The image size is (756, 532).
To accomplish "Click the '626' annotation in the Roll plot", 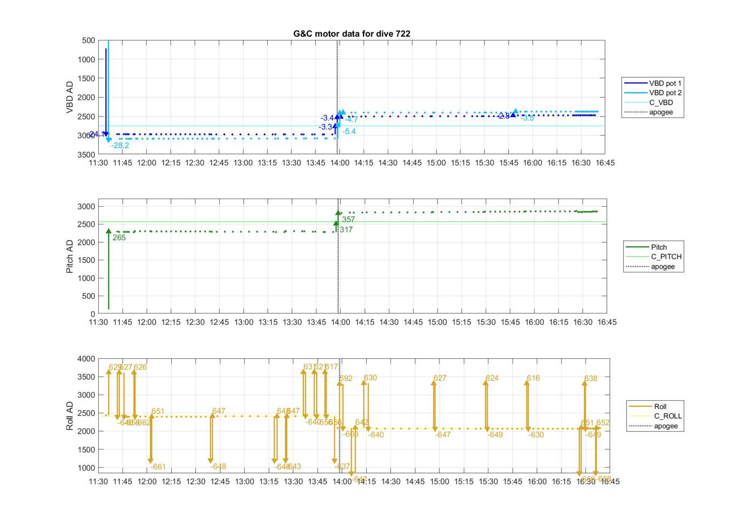I will [140, 367].
